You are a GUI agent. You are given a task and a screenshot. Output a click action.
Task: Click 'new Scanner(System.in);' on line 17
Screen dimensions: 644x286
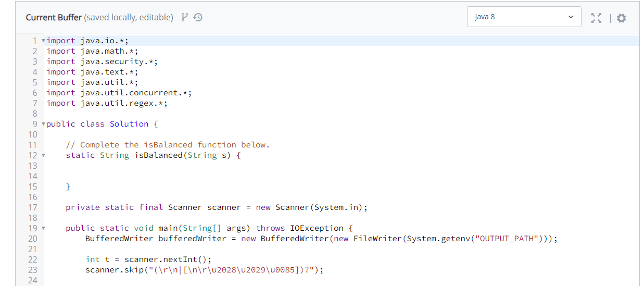312,207
